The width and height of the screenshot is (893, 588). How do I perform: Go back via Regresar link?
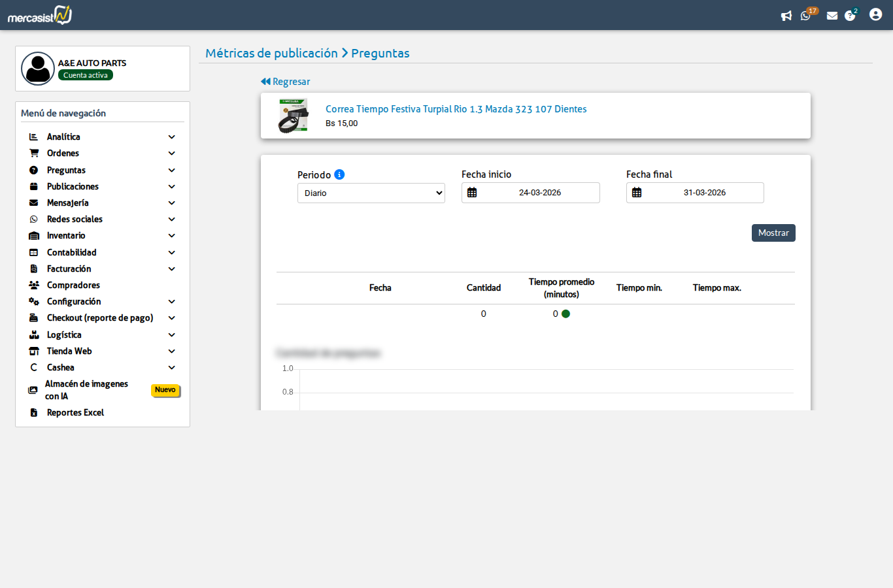pyautogui.click(x=285, y=82)
